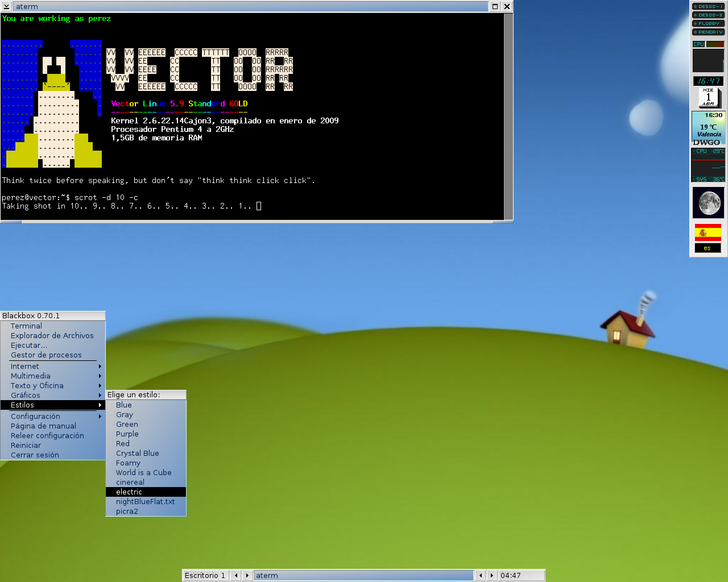
Task: Choose Releer configuración
Action: pos(53,436)
